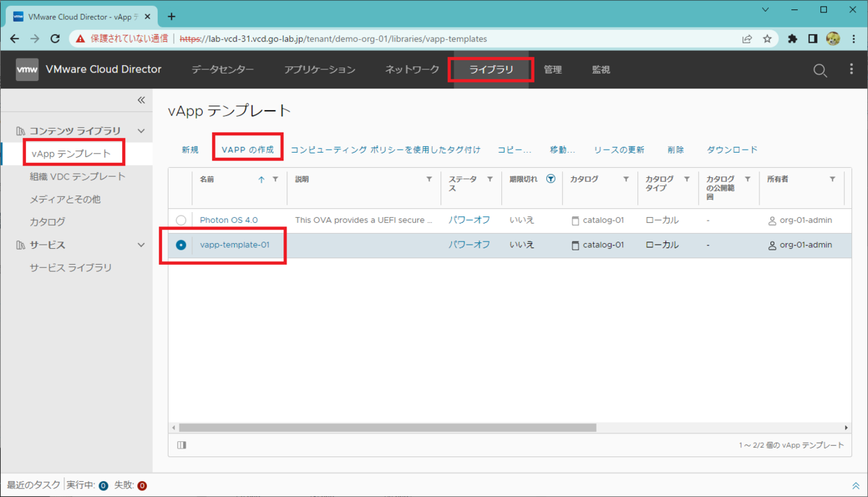Open アプリケーション menu

coord(320,69)
